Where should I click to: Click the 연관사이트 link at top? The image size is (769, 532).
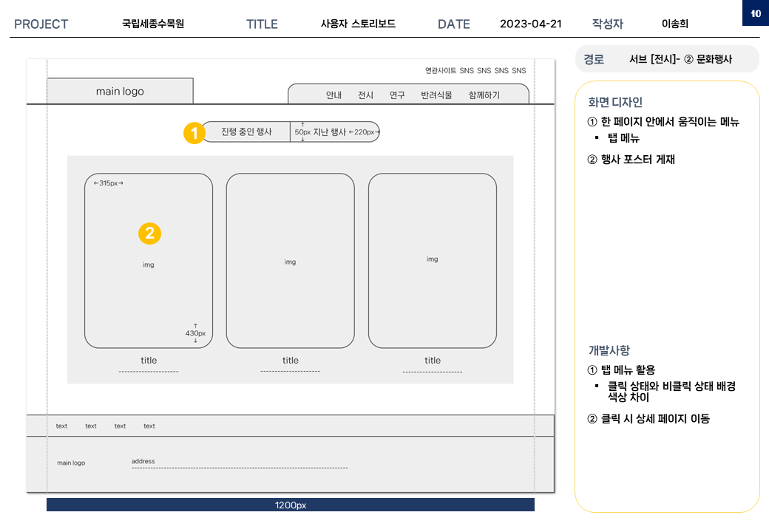pos(440,71)
